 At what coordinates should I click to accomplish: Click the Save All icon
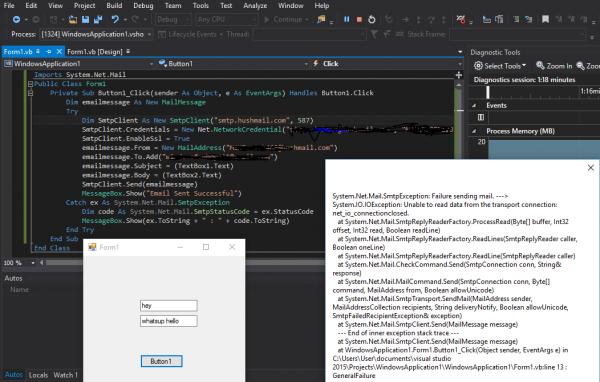pyautogui.click(x=98, y=20)
